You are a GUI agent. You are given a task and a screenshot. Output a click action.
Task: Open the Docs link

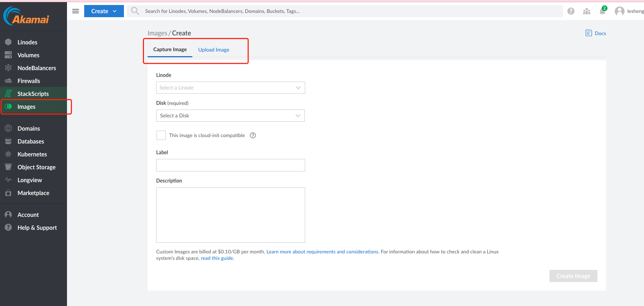(x=600, y=33)
